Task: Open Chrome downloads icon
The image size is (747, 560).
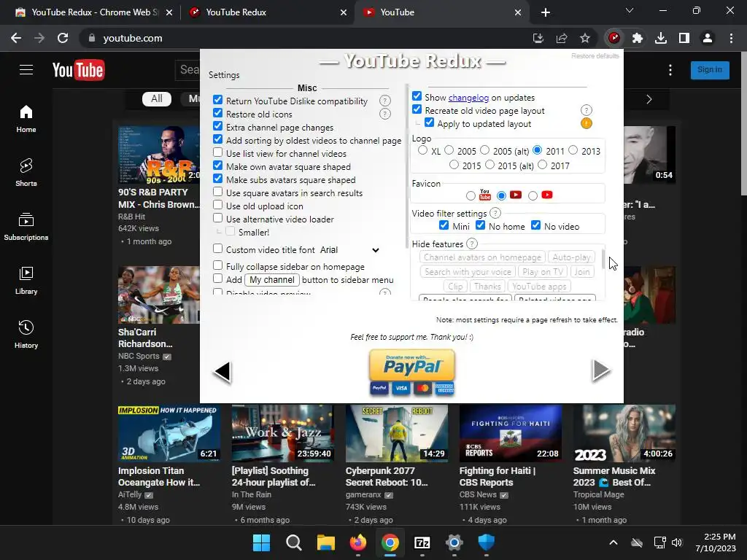Action: pos(661,38)
